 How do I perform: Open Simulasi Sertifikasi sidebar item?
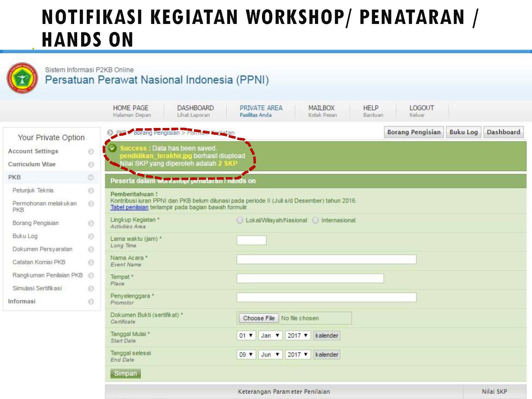coord(37,288)
